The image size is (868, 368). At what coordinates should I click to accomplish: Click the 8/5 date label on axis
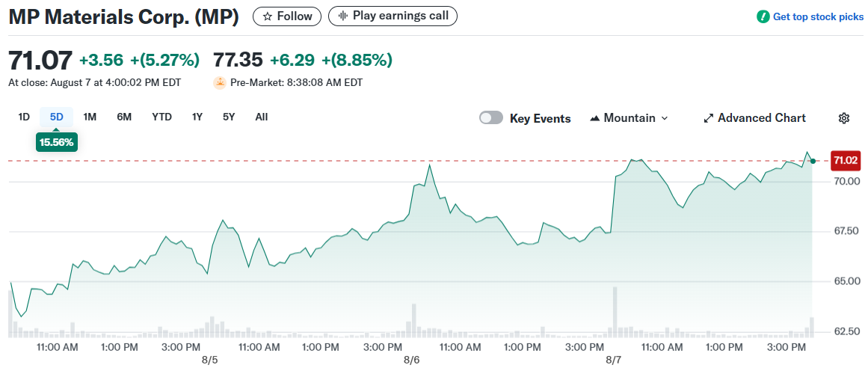210,360
